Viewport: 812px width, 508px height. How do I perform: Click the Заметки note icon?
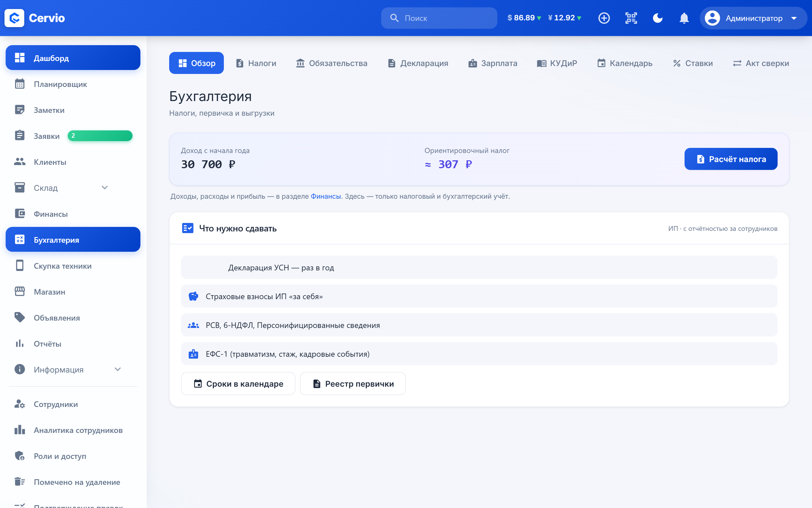pos(20,110)
